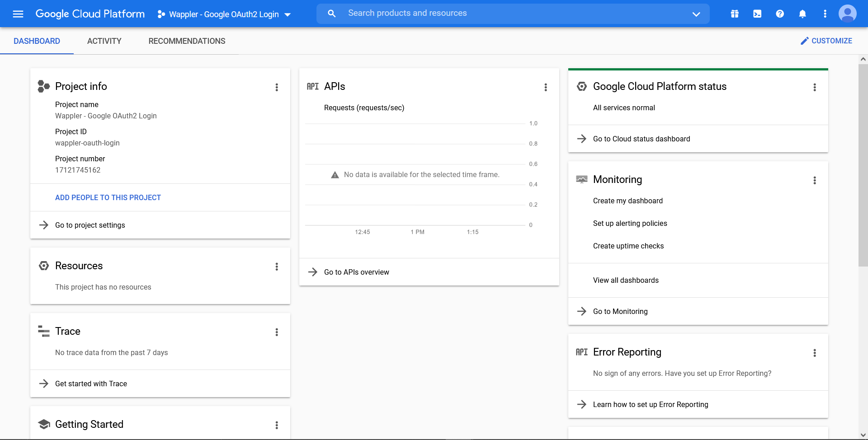
Task: Click the arrow beside Go to project settings
Action: tap(44, 225)
